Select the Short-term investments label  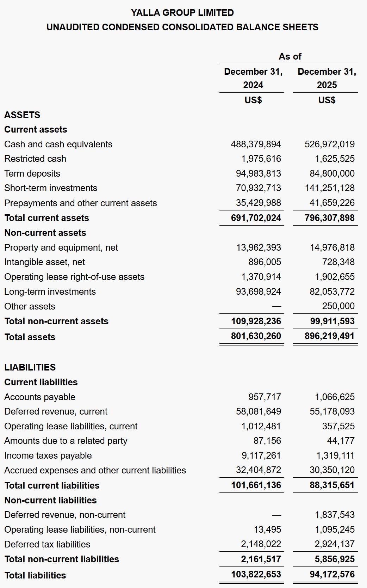51,188
